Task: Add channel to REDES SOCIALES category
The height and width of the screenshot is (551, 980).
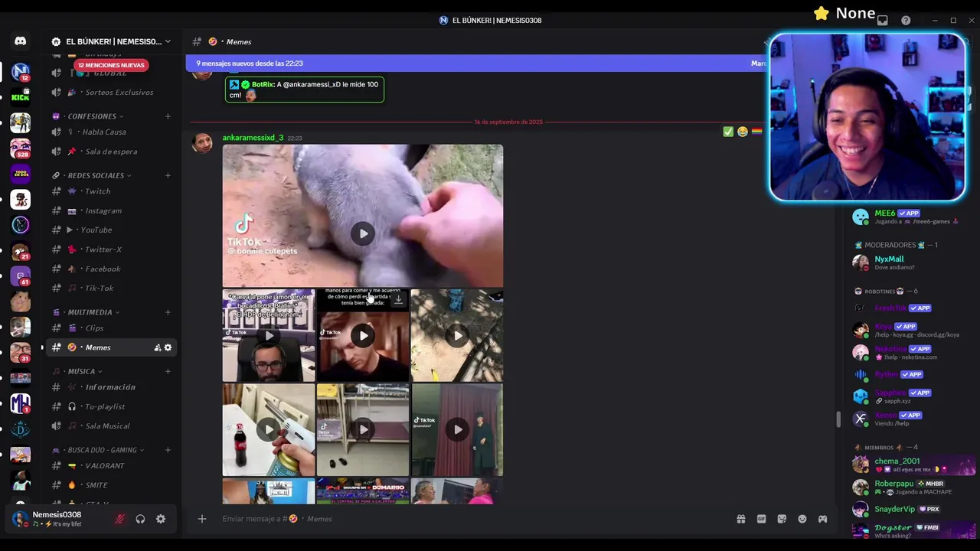Action: [x=168, y=175]
